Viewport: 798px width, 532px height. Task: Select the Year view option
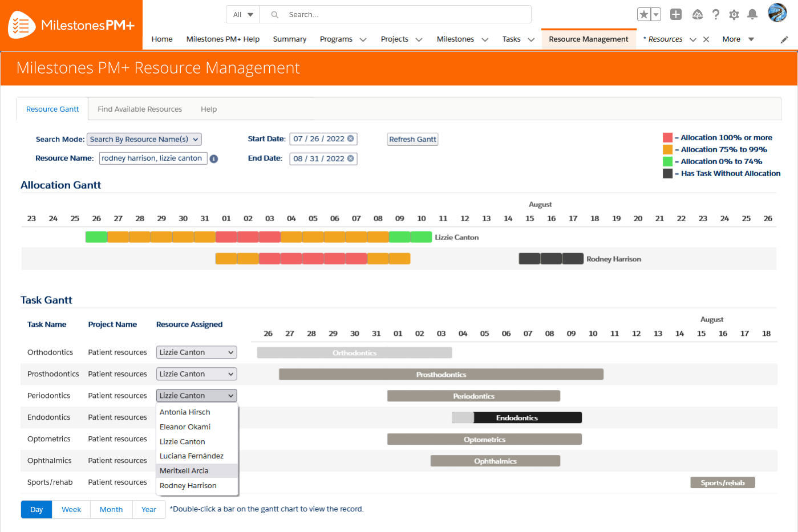click(148, 509)
